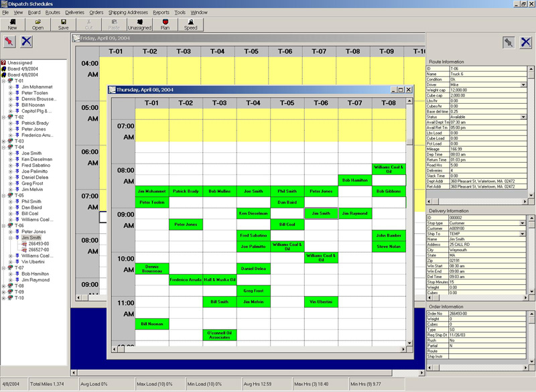Click the Address field showing 25 CALL RD
The width and height of the screenshot is (536, 392).
pyautogui.click(x=487, y=245)
